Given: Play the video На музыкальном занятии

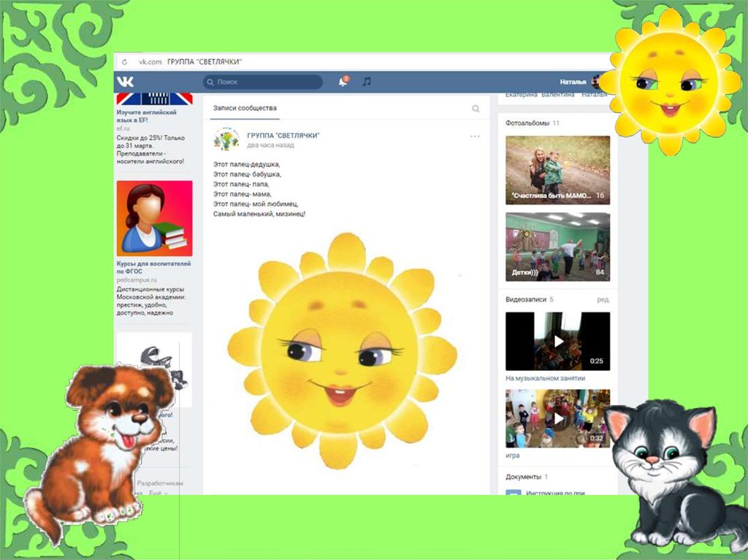Looking at the screenshot, I should tap(557, 341).
